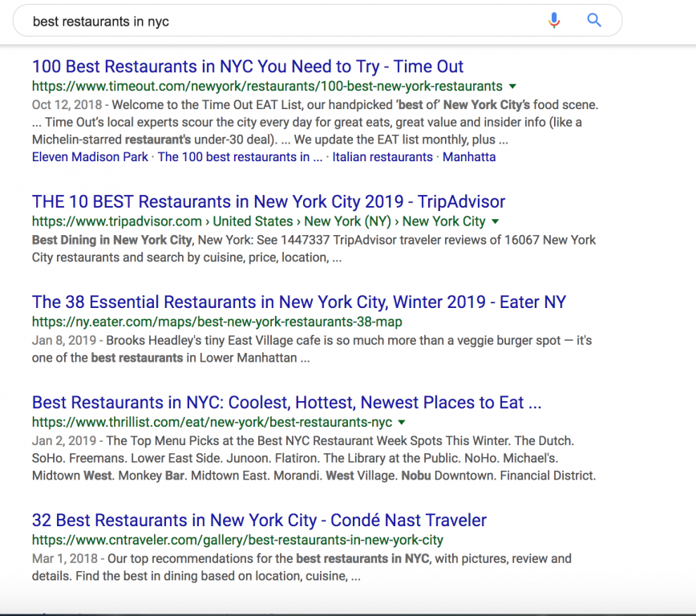This screenshot has height=616, width=696.
Task: Click the green timeout.com URL text
Action: 267,86
